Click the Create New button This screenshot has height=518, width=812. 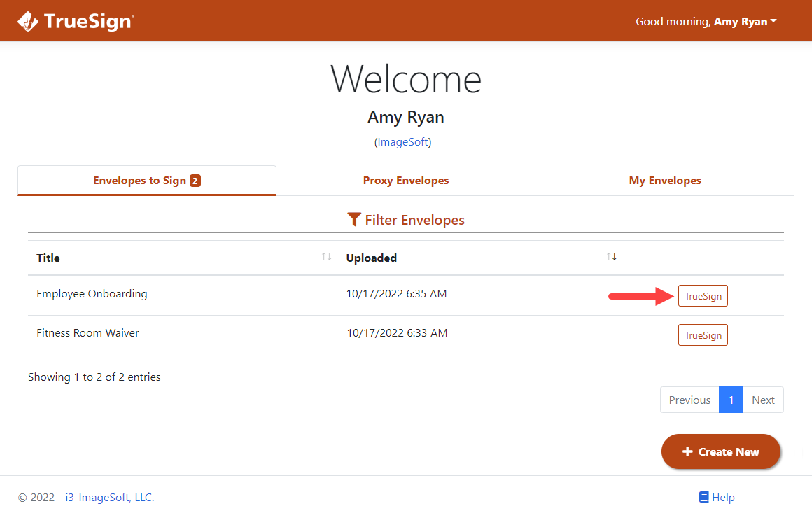click(x=721, y=451)
